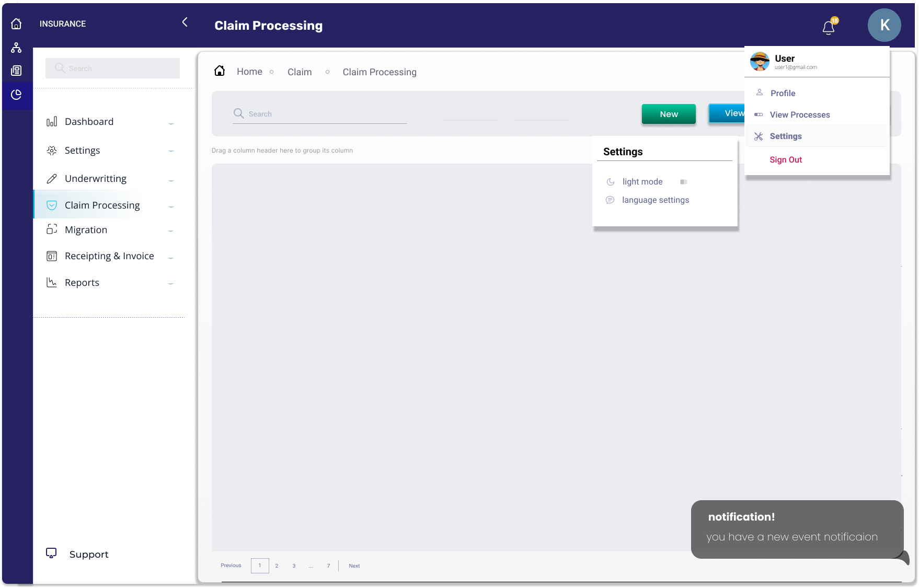Open the home icon in left rail
Image resolution: width=919 pixels, height=588 pixels.
(16, 24)
